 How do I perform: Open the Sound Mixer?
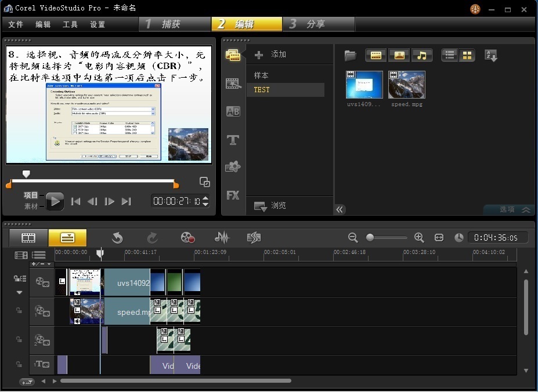point(222,237)
